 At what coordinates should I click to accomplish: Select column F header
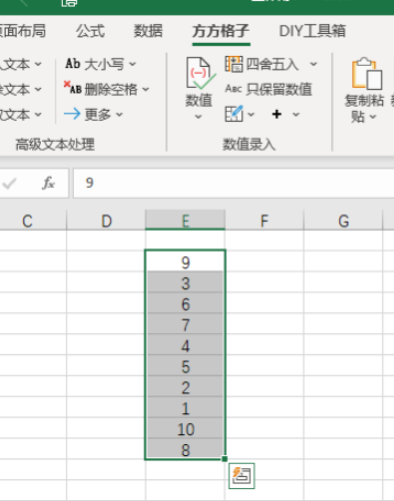point(264,220)
